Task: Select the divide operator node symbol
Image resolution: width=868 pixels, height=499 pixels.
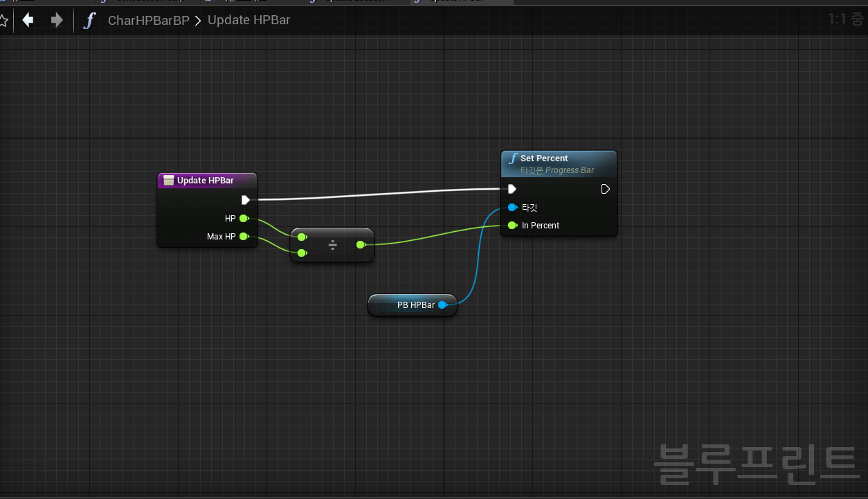Action: tap(332, 245)
